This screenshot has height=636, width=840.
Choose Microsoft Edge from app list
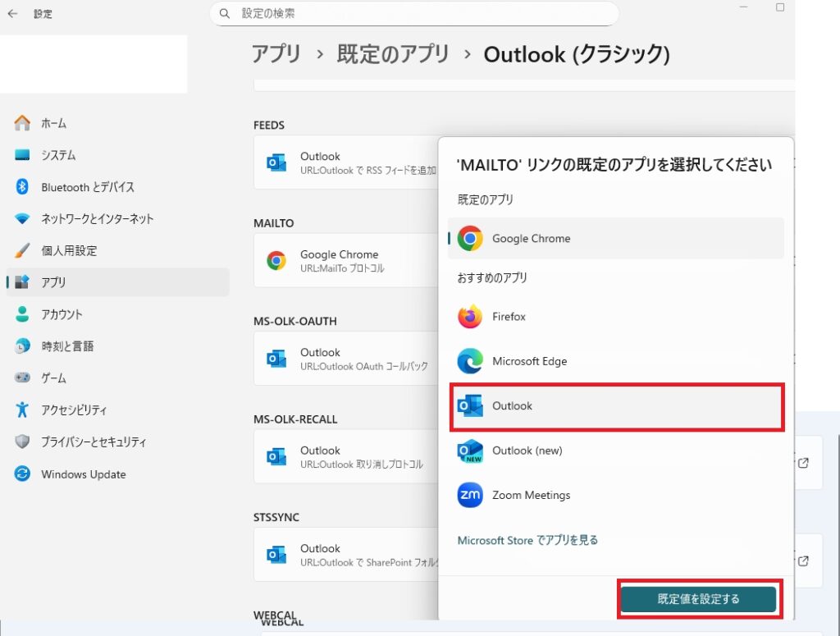[529, 361]
